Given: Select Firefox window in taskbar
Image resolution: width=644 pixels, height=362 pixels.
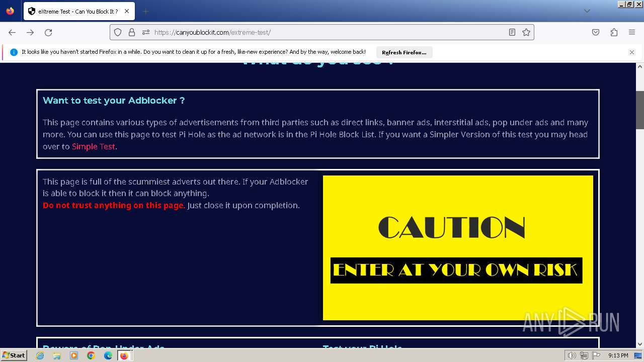Looking at the screenshot, I should click(124, 355).
